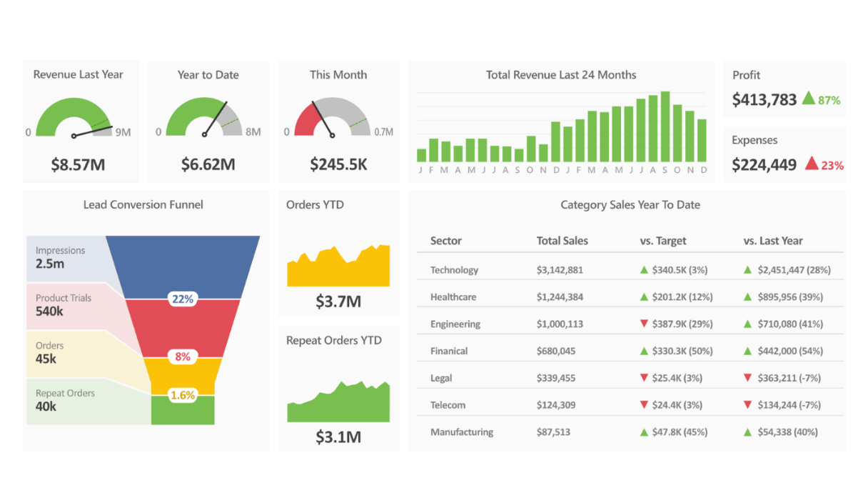Click Telecom's red down arrow in vs. Target
The image size is (868, 498).
[x=644, y=405]
